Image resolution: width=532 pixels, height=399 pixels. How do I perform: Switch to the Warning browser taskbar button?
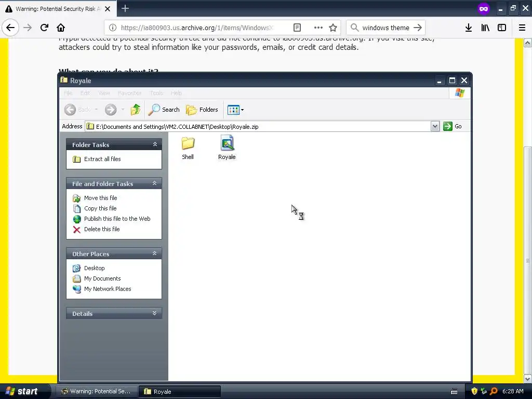click(x=96, y=391)
